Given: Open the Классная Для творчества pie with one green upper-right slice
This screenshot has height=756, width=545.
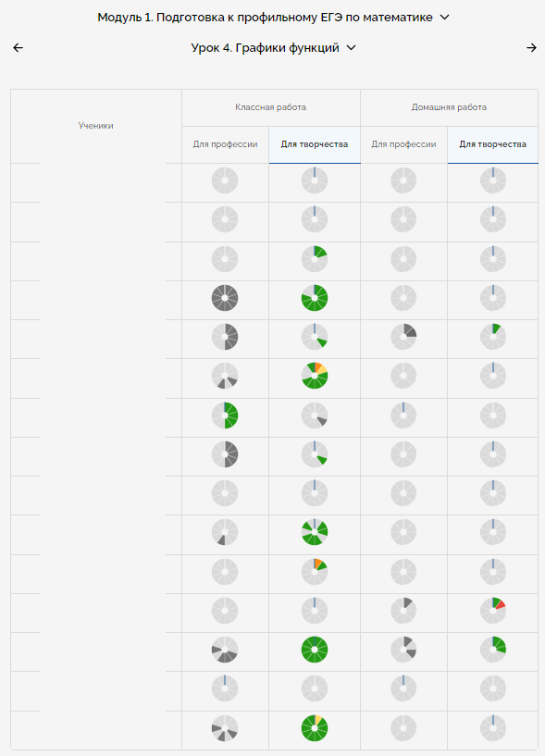Looking at the screenshot, I should pyautogui.click(x=315, y=258).
